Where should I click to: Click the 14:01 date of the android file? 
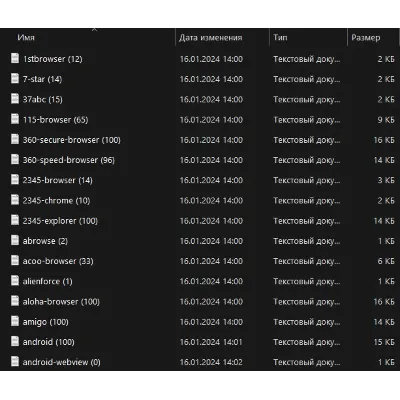(211, 342)
